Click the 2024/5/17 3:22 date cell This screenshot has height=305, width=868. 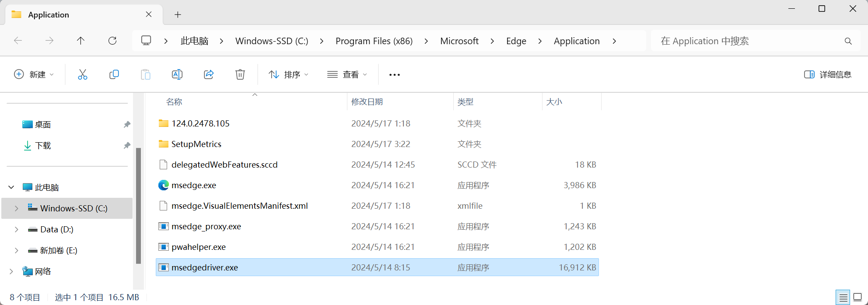click(x=381, y=144)
